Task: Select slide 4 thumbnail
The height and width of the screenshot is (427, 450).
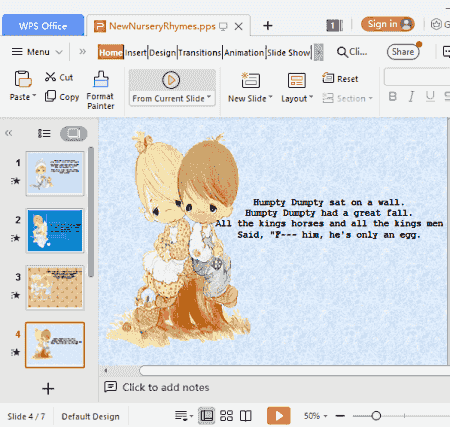Action: 55,345
